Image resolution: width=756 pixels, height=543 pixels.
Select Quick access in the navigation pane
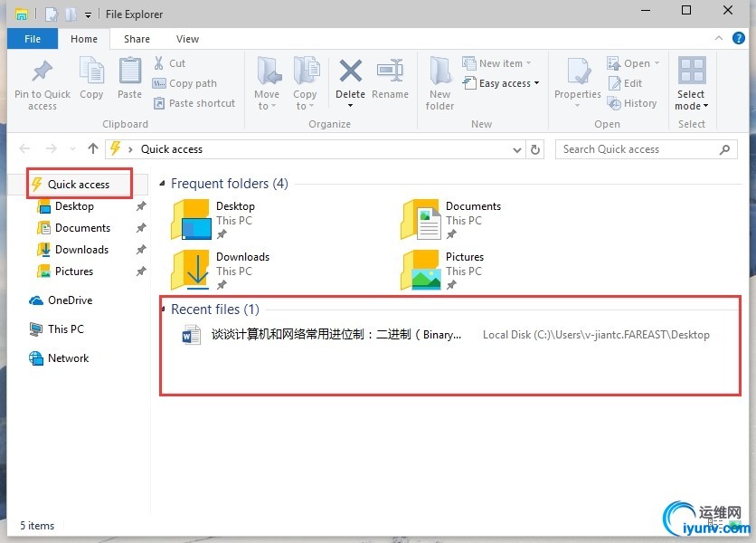[79, 185]
